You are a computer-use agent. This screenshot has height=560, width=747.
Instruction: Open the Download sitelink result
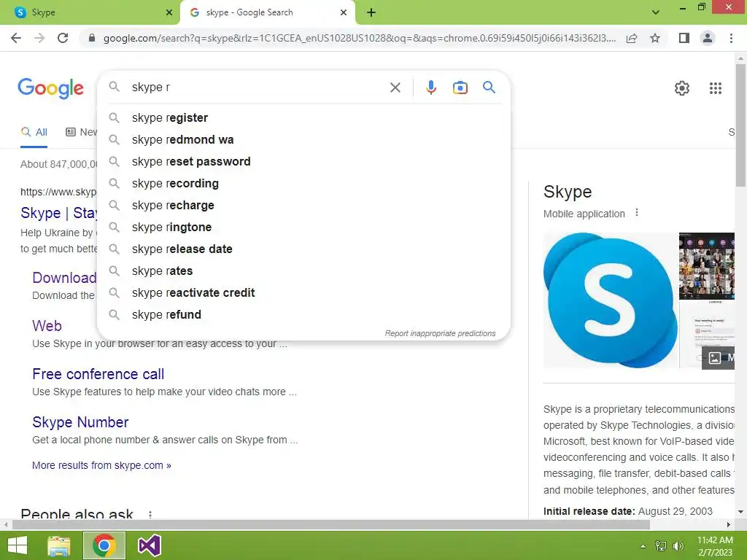pos(64,278)
